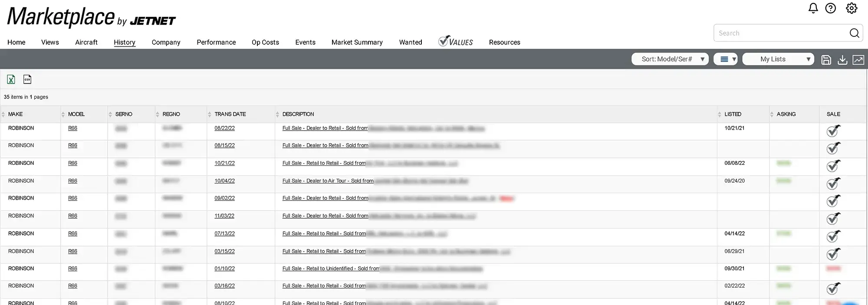Open the Sort: Model/Ser# dropdown
This screenshot has width=868, height=305.
click(670, 59)
